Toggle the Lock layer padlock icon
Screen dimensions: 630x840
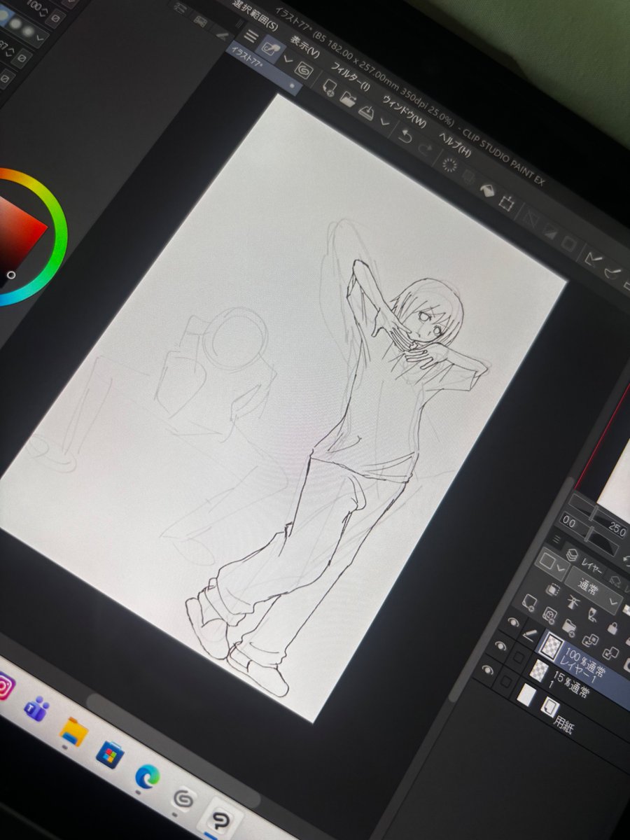click(612, 629)
